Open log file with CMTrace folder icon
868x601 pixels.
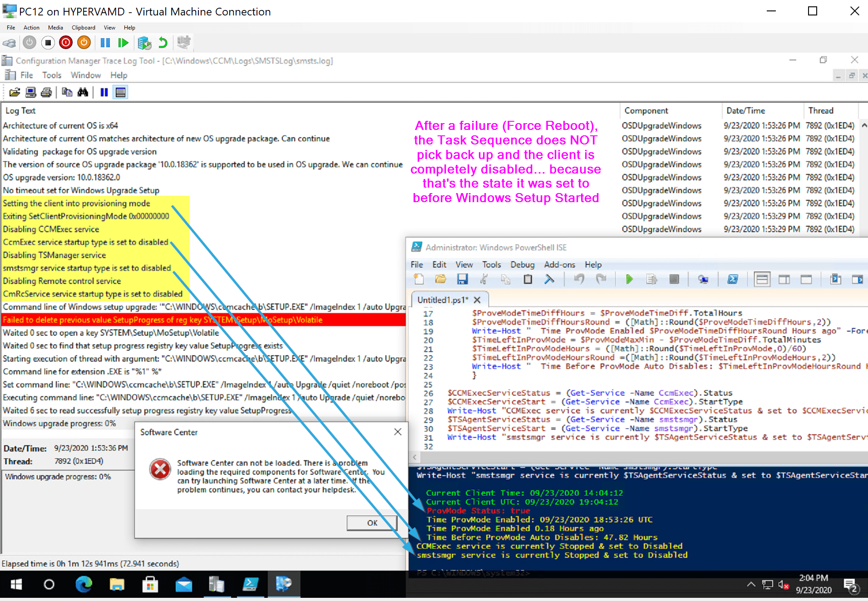coord(15,93)
